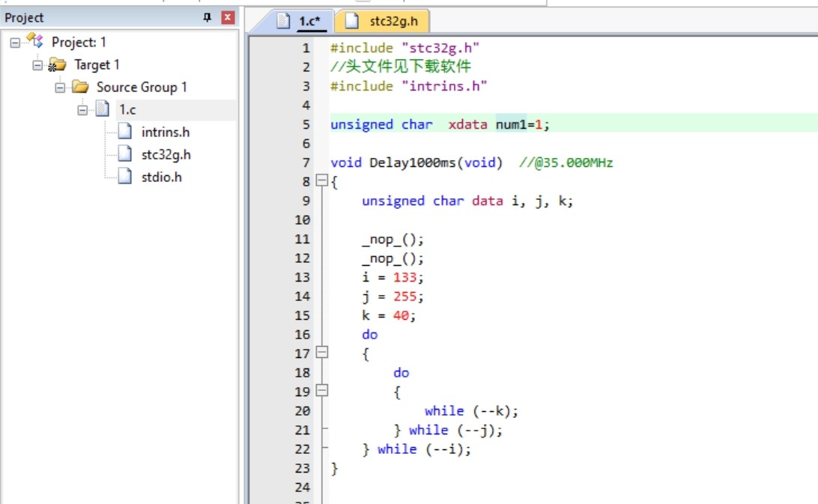The height and width of the screenshot is (504, 818).
Task: Open the stc32g.h editor tab
Action: click(384, 21)
